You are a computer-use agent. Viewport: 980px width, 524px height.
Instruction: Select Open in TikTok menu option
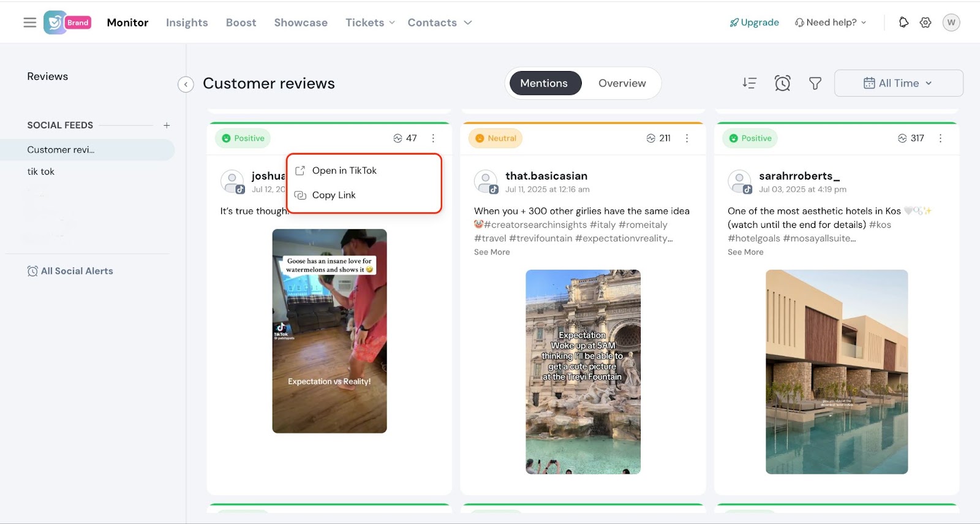point(344,170)
